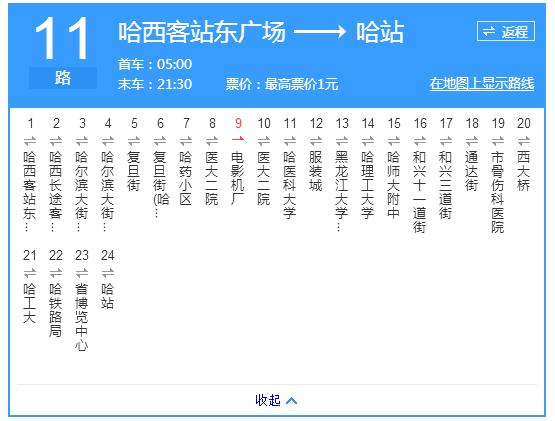Viewport: 555px width, 421px height.
Task: Open 在地图上显示路线 map link
Action: pos(482,84)
